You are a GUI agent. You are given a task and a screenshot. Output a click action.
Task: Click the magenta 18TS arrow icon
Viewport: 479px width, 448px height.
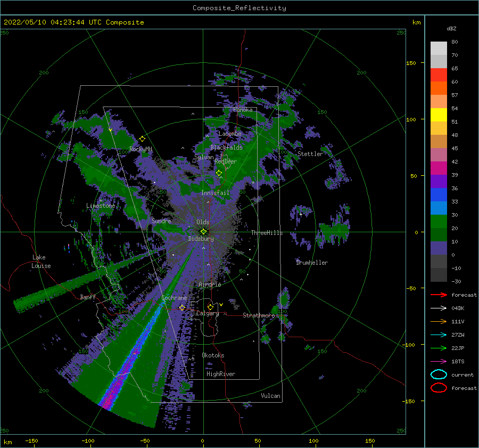[x=439, y=362]
